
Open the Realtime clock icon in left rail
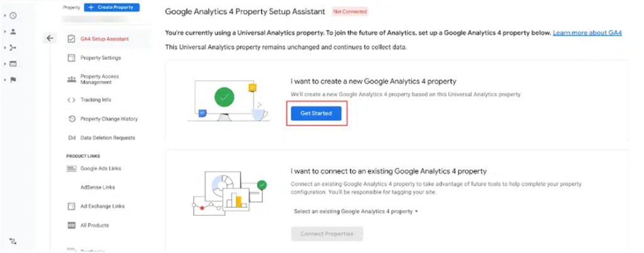[13, 15]
